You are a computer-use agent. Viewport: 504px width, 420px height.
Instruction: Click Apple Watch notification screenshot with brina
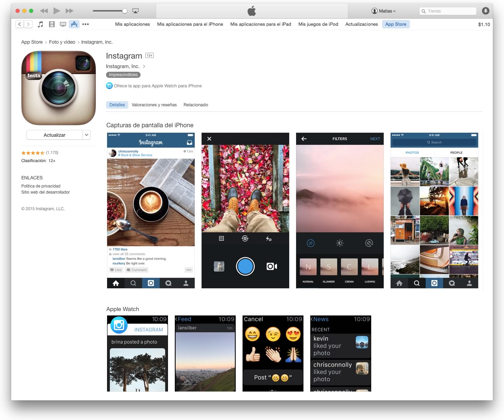(x=138, y=354)
